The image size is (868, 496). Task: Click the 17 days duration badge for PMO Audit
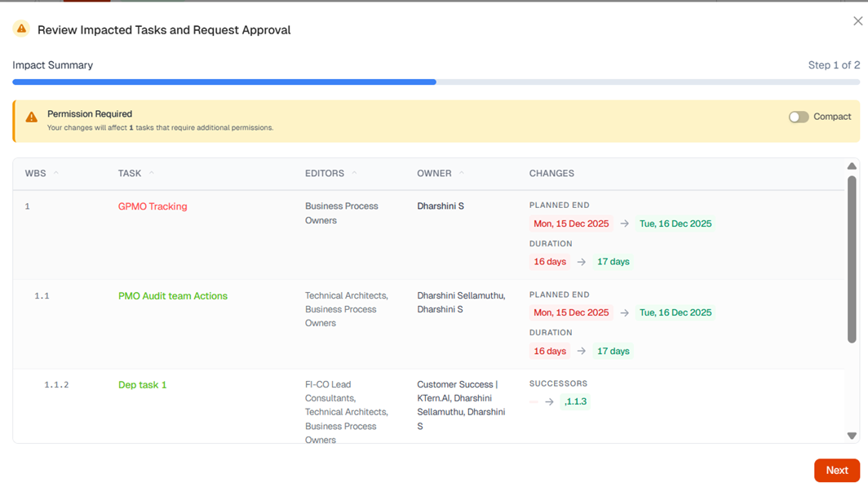point(613,352)
